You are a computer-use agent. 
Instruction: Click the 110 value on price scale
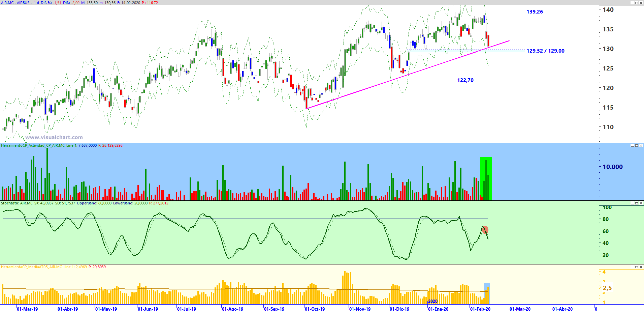pos(608,127)
